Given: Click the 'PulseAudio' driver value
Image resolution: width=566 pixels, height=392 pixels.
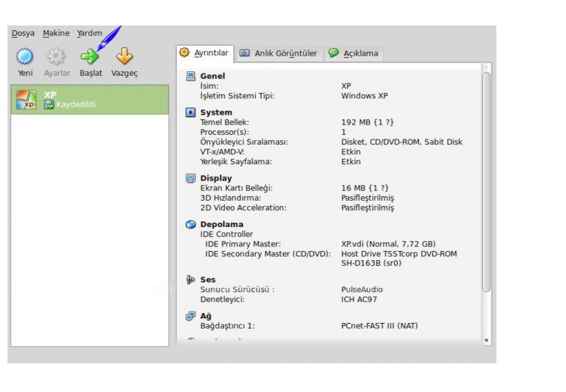Looking at the screenshot, I should (362, 290).
